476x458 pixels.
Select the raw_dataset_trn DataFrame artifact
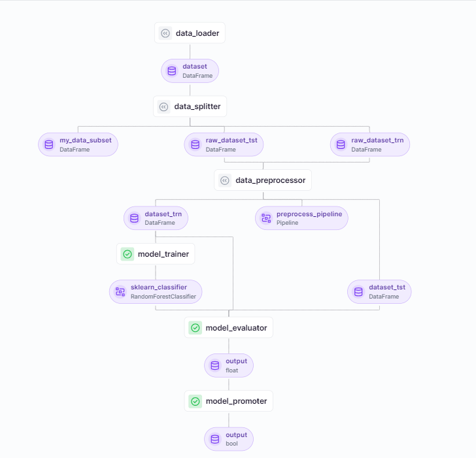pyautogui.click(x=369, y=144)
